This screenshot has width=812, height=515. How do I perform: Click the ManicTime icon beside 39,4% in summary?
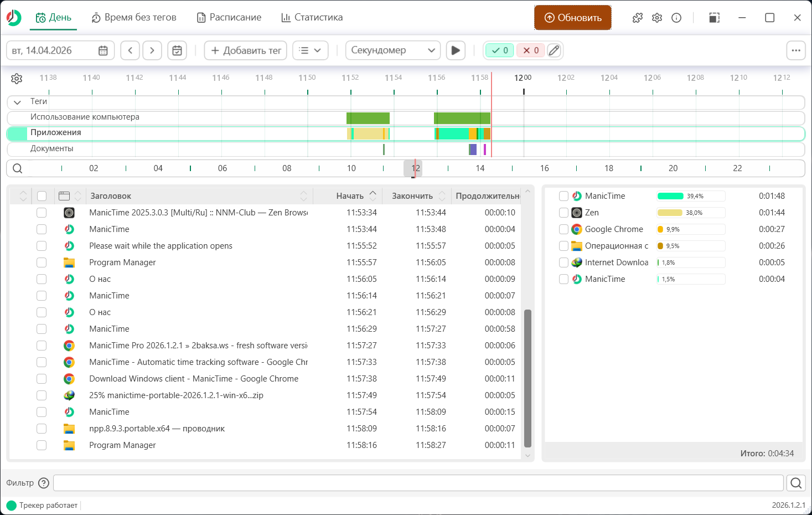coord(577,196)
